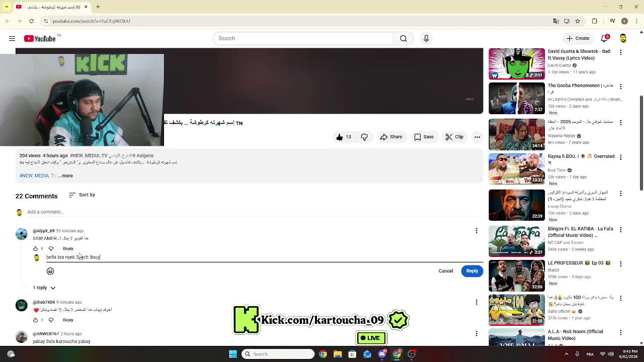The height and width of the screenshot is (362, 644).
Task: Dislike the comment by @AlyyX_69
Action: (x=51, y=249)
